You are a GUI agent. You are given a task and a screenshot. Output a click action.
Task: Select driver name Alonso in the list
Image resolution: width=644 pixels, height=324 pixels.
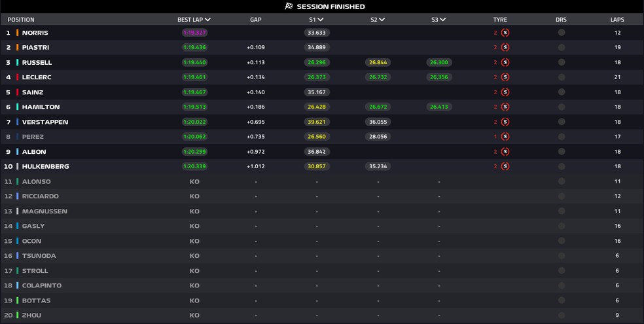[36, 182]
